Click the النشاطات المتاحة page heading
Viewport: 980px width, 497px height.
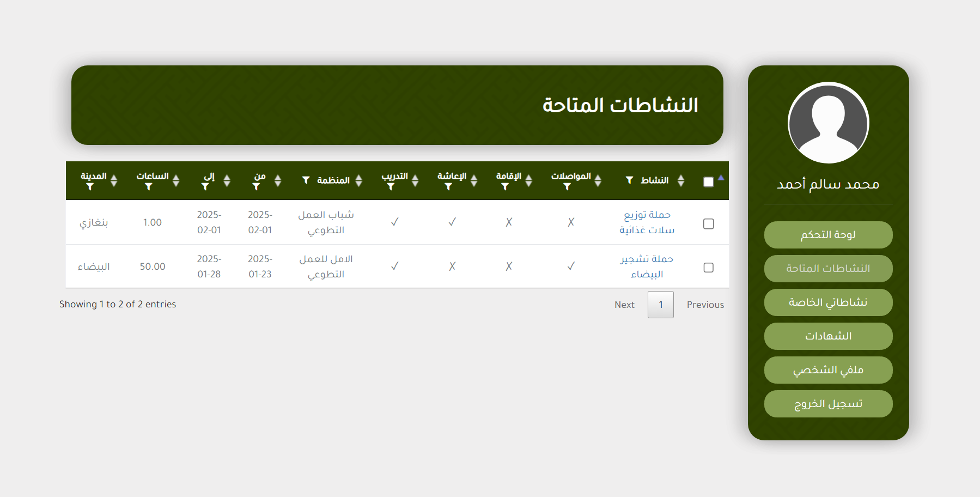pos(620,105)
